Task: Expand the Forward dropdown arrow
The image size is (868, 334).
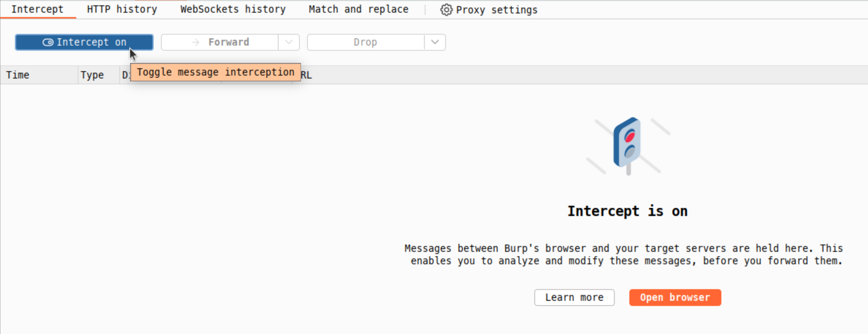Action: 289,42
